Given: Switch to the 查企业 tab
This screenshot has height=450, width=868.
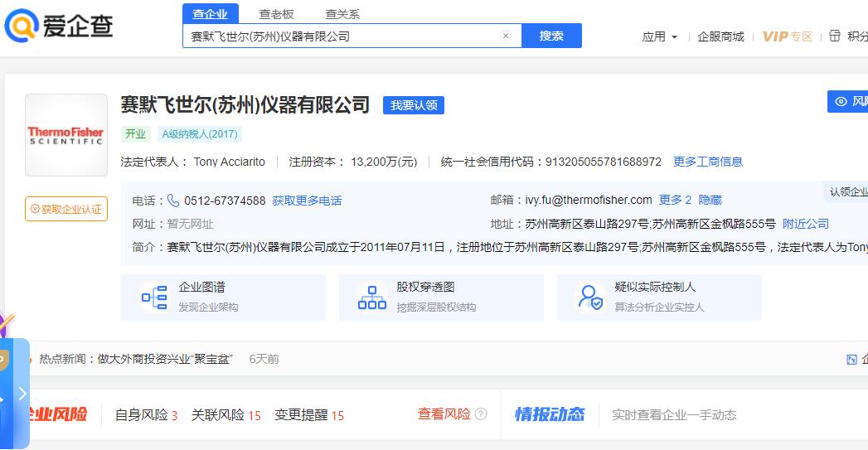Looking at the screenshot, I should [211, 14].
